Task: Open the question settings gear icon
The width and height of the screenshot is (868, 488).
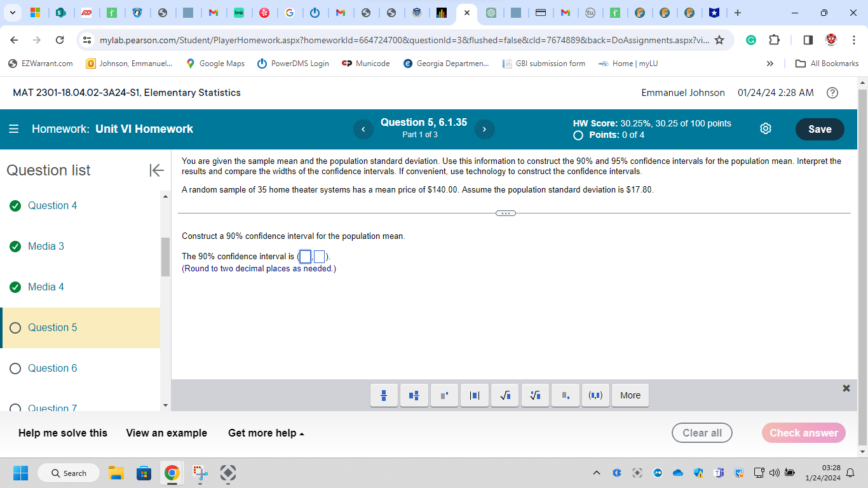Action: pyautogui.click(x=765, y=128)
